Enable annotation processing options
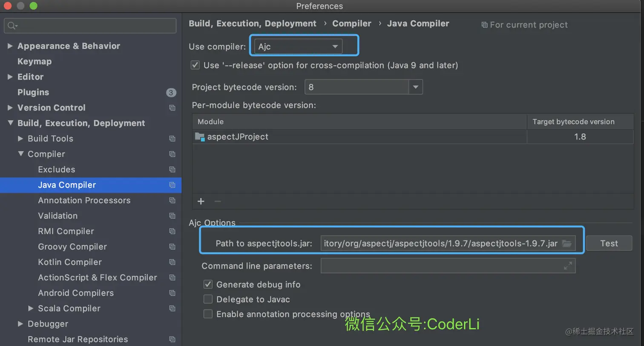 208,314
